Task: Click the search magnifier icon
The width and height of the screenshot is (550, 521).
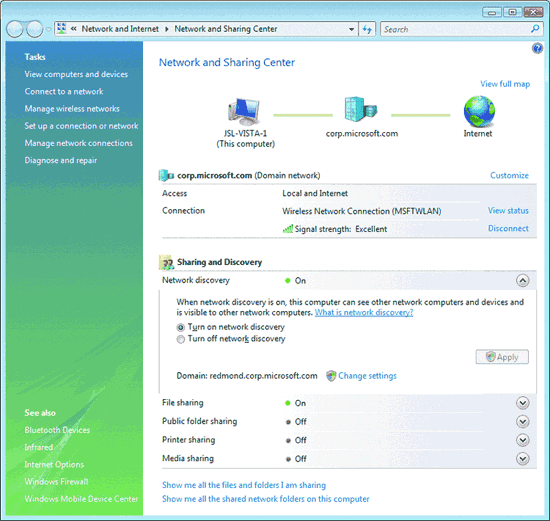Action: [x=535, y=29]
